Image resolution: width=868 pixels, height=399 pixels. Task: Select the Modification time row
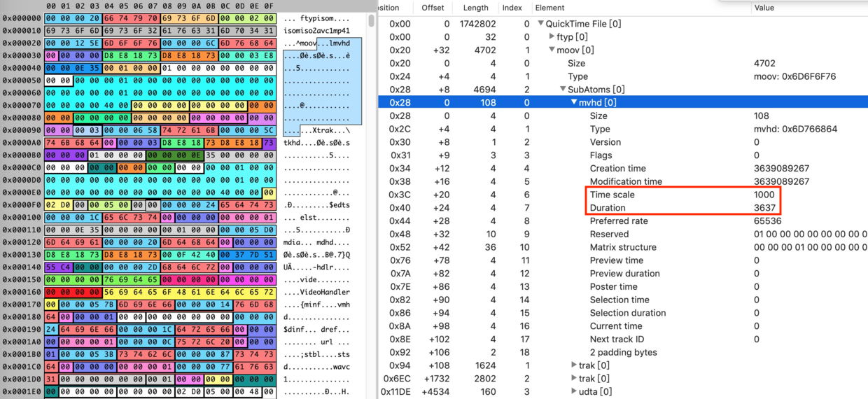pyautogui.click(x=623, y=181)
